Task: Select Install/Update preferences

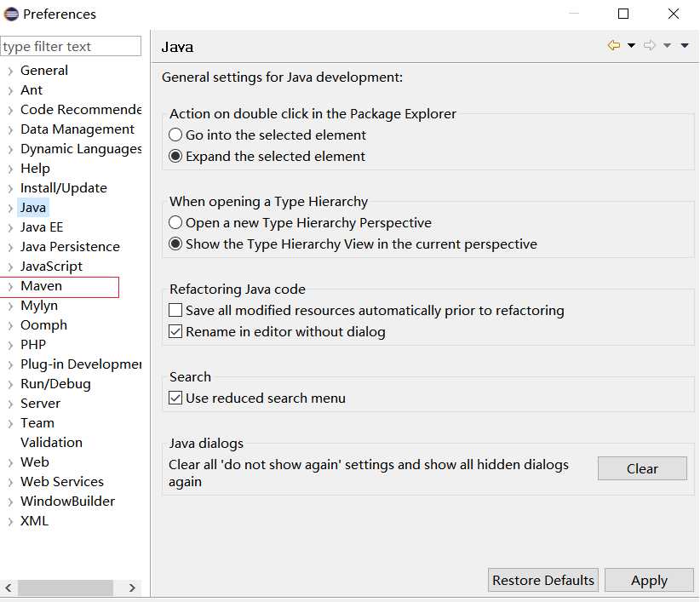Action: coord(64,188)
